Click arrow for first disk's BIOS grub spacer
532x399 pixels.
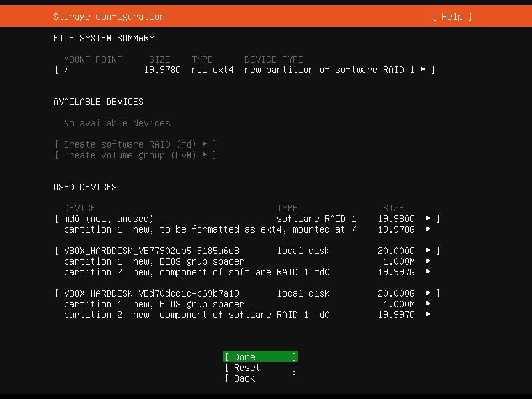click(x=428, y=261)
